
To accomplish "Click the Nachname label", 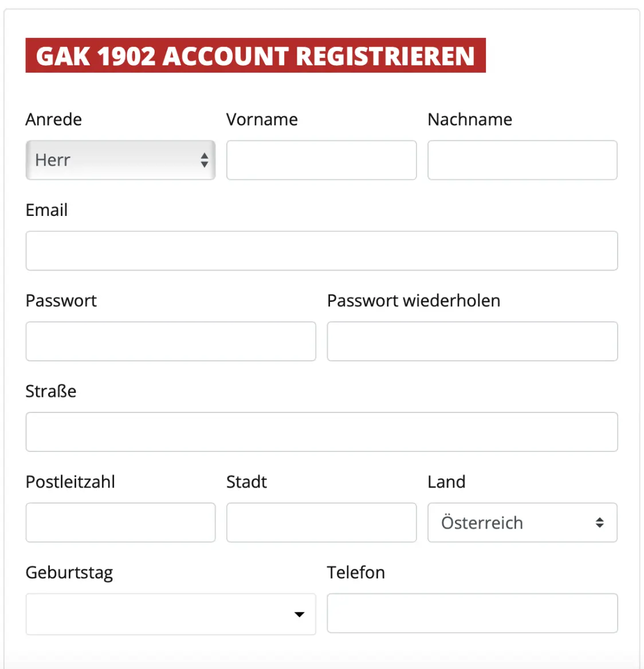I will [470, 119].
